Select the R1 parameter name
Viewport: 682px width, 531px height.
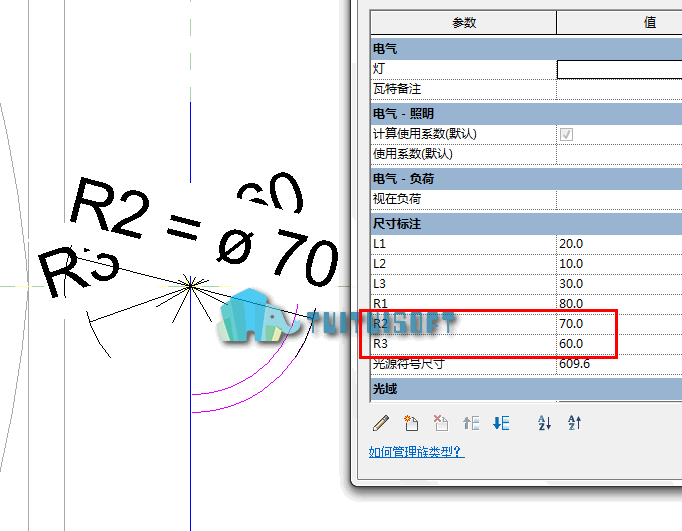(380, 303)
